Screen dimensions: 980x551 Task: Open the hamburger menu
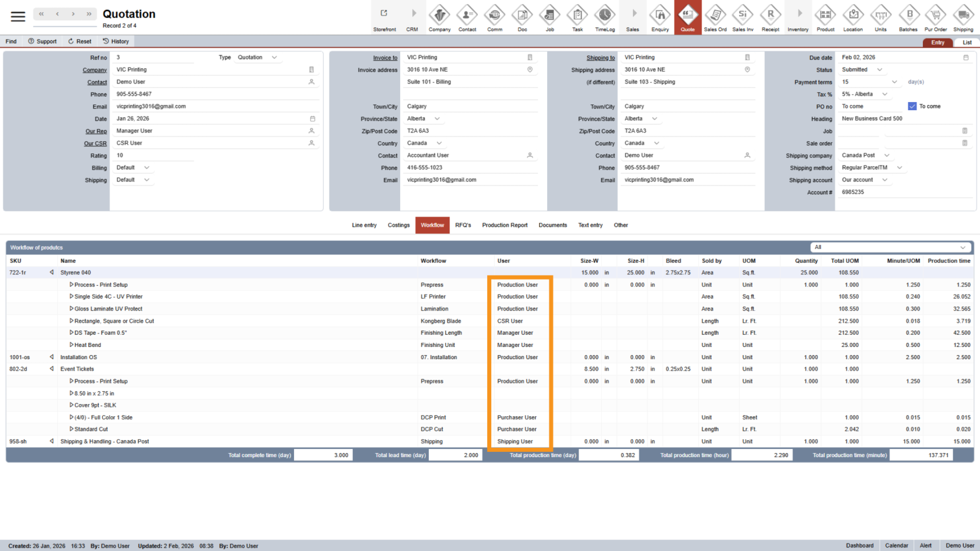coord(17,16)
